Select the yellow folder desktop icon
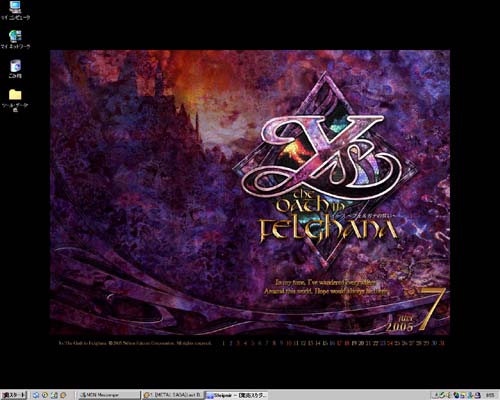Image resolution: width=500 pixels, height=400 pixels. pyautogui.click(x=15, y=99)
